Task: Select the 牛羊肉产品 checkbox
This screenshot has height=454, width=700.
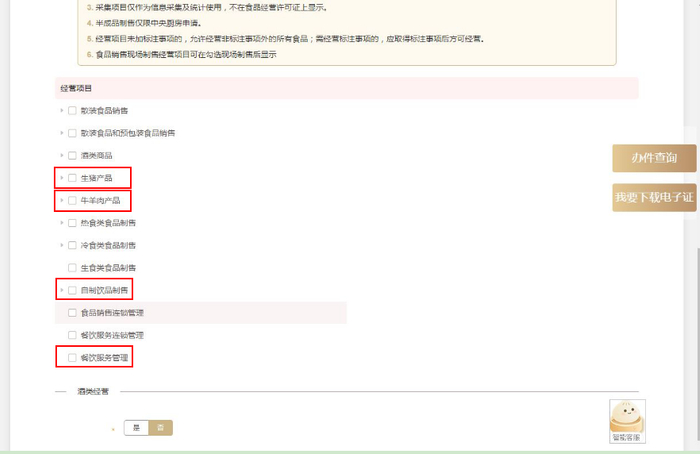Action: coord(72,200)
